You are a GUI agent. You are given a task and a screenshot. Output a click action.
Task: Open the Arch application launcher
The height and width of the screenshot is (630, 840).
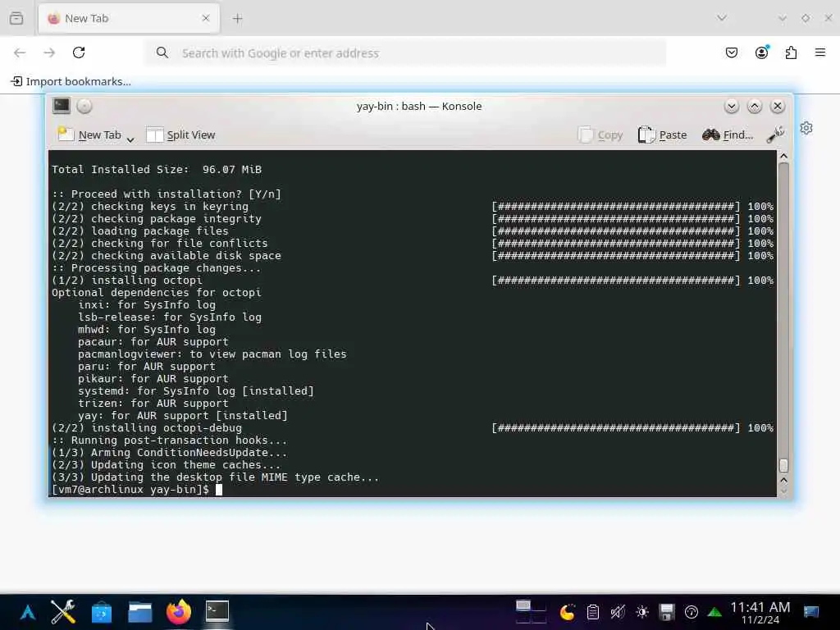[27, 612]
